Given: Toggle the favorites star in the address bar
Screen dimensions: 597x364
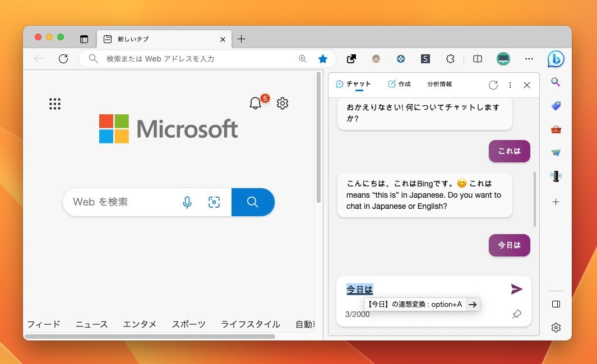Looking at the screenshot, I should 323,59.
